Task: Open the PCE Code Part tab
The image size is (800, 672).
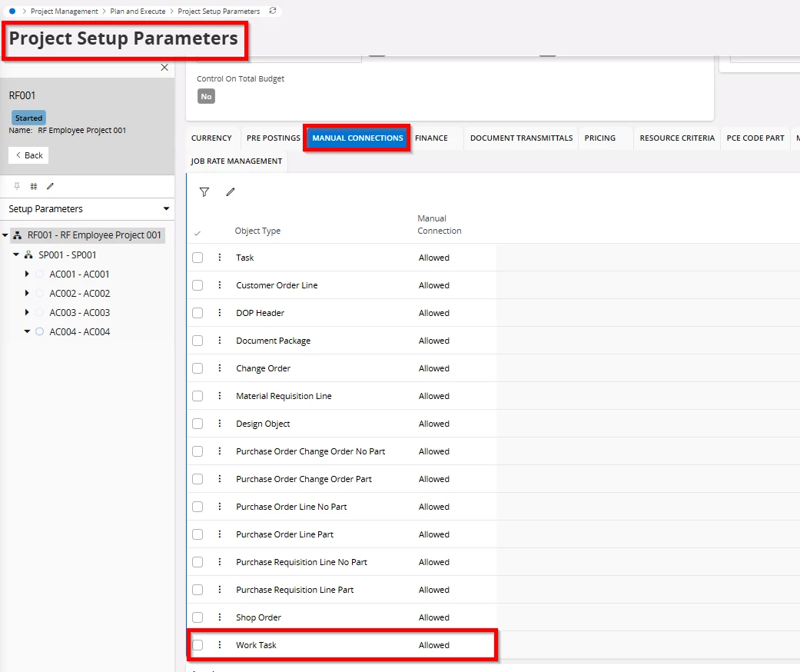Action: coord(755,138)
